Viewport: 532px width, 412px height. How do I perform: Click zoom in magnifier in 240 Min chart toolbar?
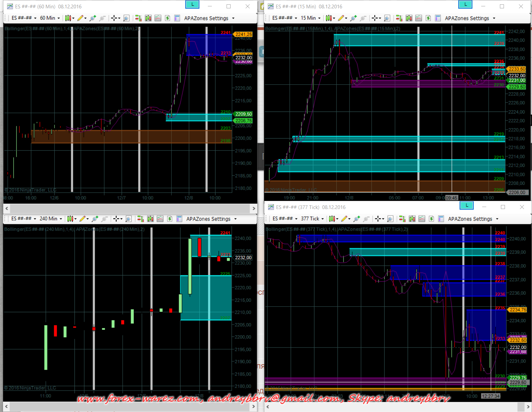[95, 219]
